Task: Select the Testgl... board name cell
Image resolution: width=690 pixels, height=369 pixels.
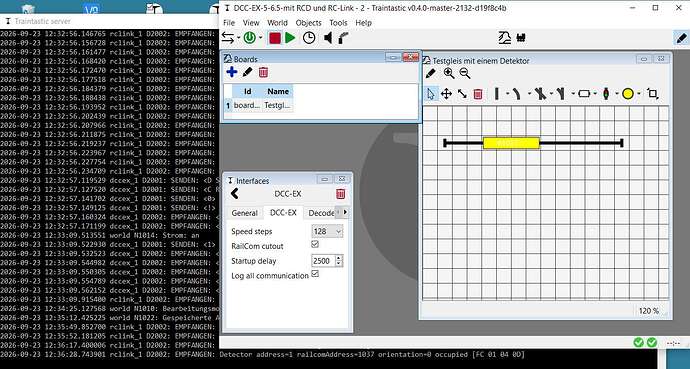Action: pos(278,106)
